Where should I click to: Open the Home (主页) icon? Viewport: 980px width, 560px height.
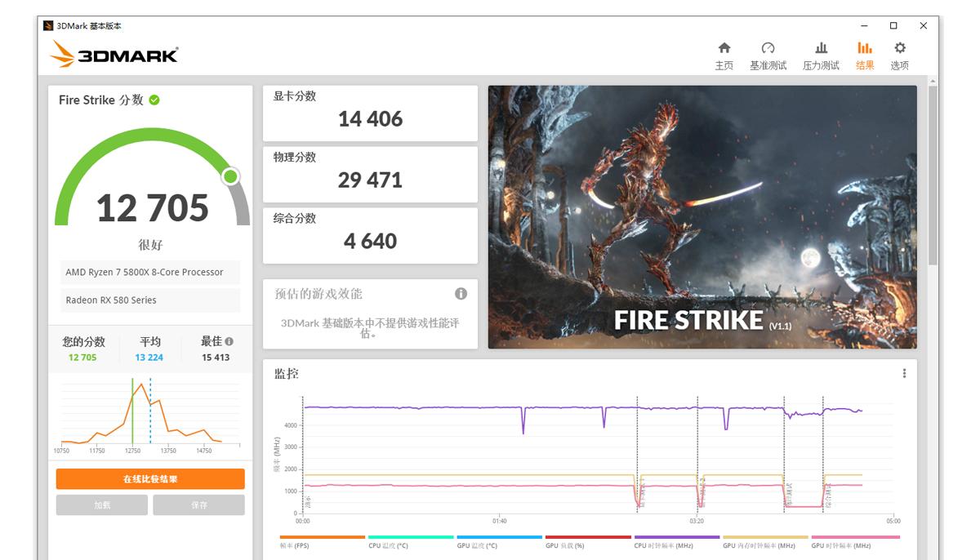click(724, 49)
